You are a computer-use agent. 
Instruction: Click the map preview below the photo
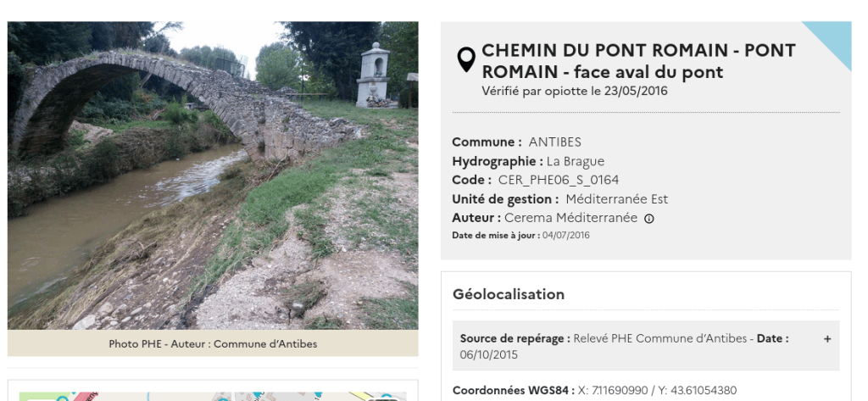[x=213, y=395]
